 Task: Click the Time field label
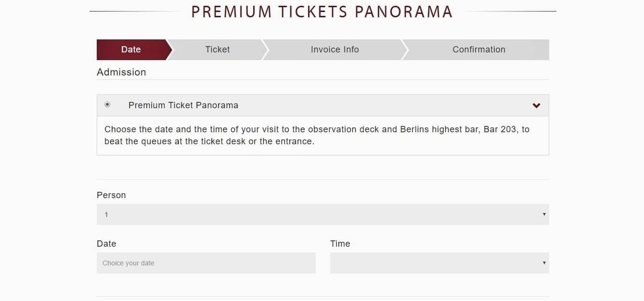[x=340, y=244]
